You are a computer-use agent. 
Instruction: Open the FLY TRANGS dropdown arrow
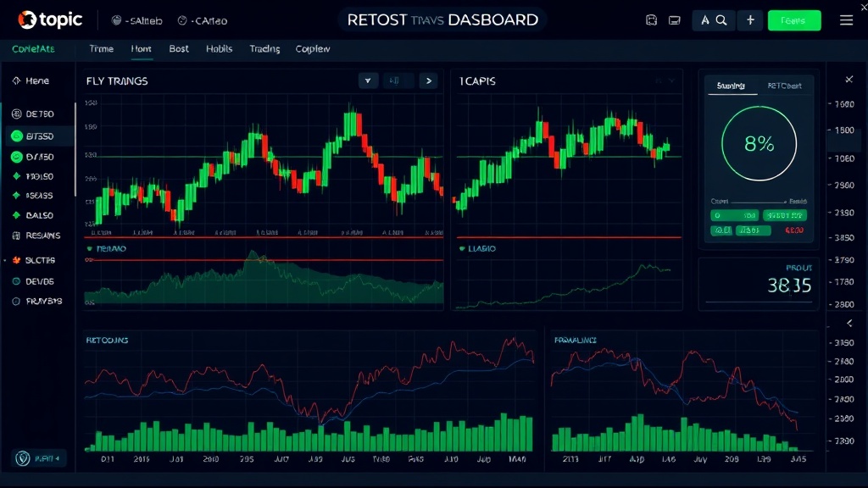pyautogui.click(x=368, y=80)
